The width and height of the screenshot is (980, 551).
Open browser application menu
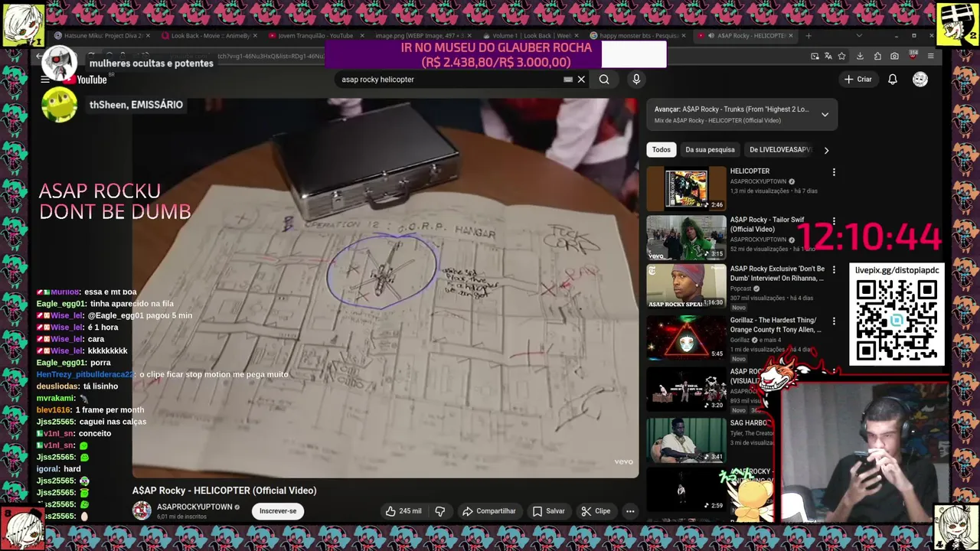pyautogui.click(x=930, y=56)
